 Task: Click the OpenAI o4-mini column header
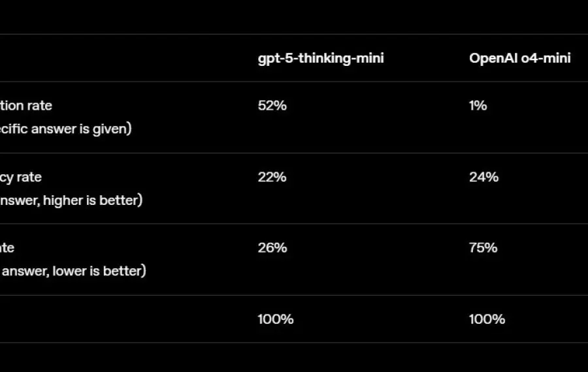(520, 58)
